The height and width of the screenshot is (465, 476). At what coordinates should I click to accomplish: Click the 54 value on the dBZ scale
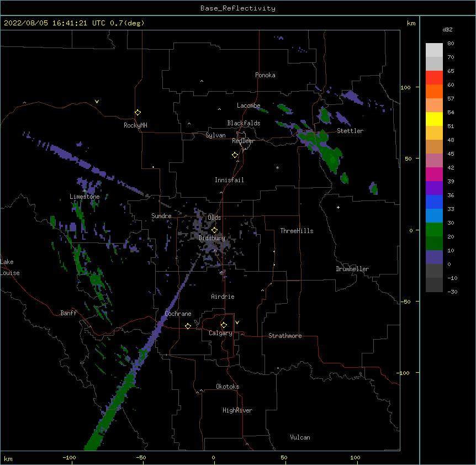pos(451,112)
